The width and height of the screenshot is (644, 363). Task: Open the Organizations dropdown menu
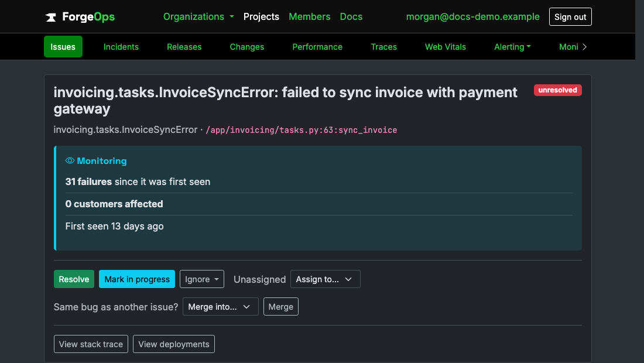(x=198, y=17)
